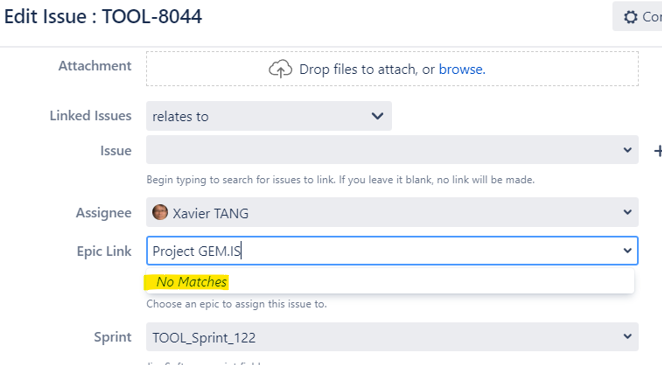Open the Assignee dropdown arrow
662x365 pixels.
(627, 212)
